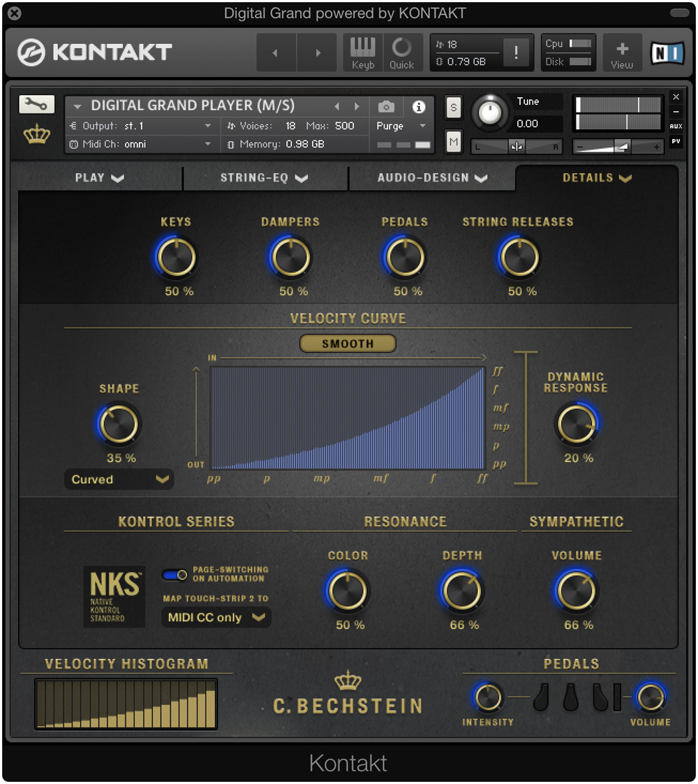Screen dimensions: 698x784
Task: Open instrument edit mode wrench icon
Action: pos(36,104)
